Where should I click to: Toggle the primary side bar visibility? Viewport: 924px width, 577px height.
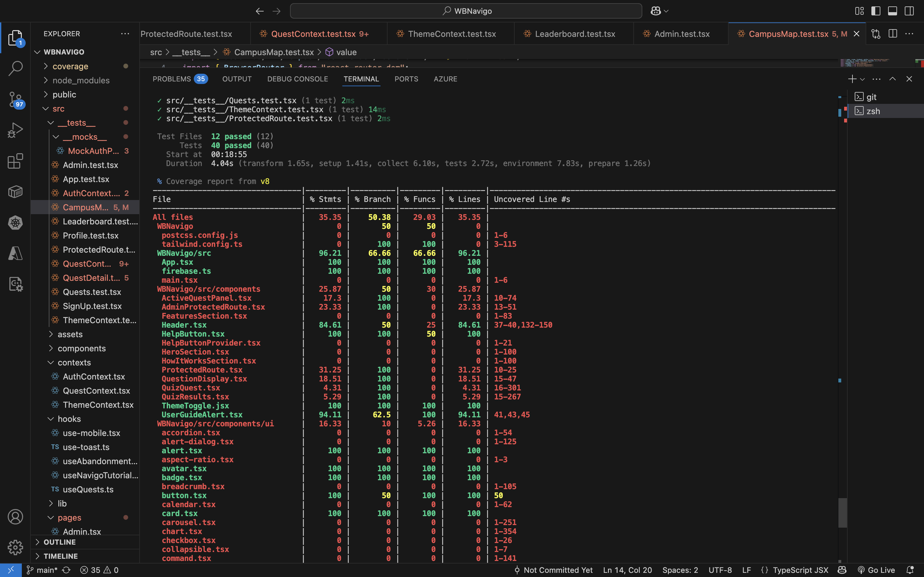point(876,11)
